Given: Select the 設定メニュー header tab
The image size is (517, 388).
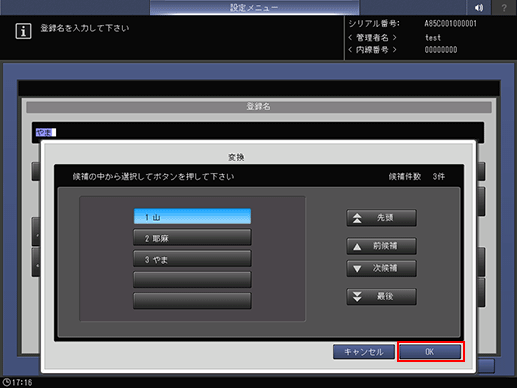Looking at the screenshot, I should [254, 7].
